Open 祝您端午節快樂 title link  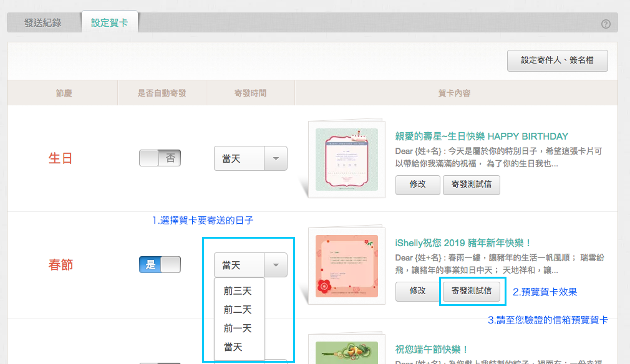pyautogui.click(x=431, y=350)
